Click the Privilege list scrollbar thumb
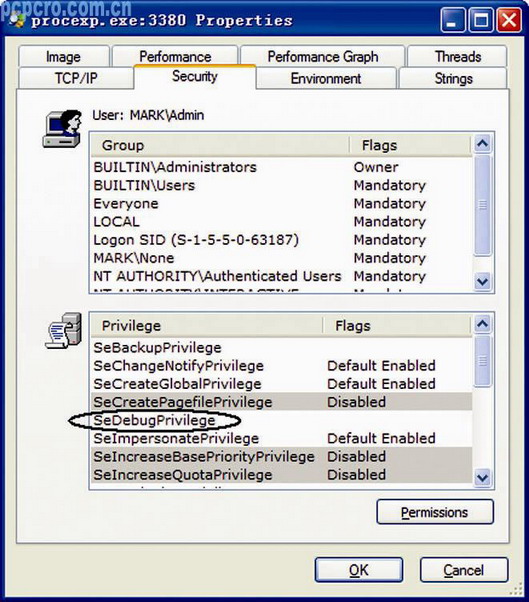The height and width of the screenshot is (602, 529). [483, 361]
